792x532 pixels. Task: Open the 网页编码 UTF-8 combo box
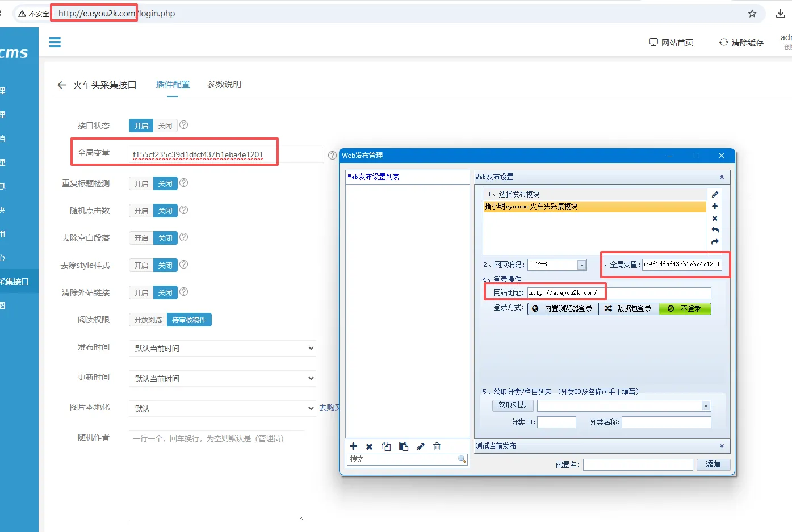pos(581,265)
